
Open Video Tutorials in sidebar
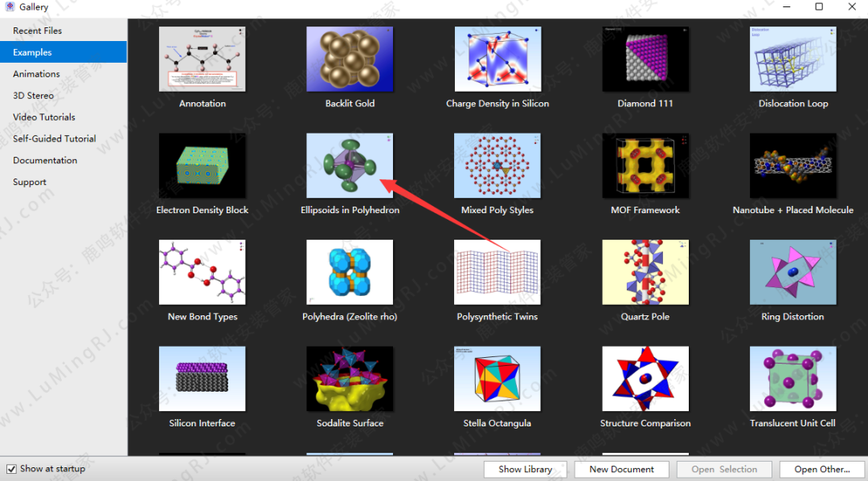coord(43,117)
